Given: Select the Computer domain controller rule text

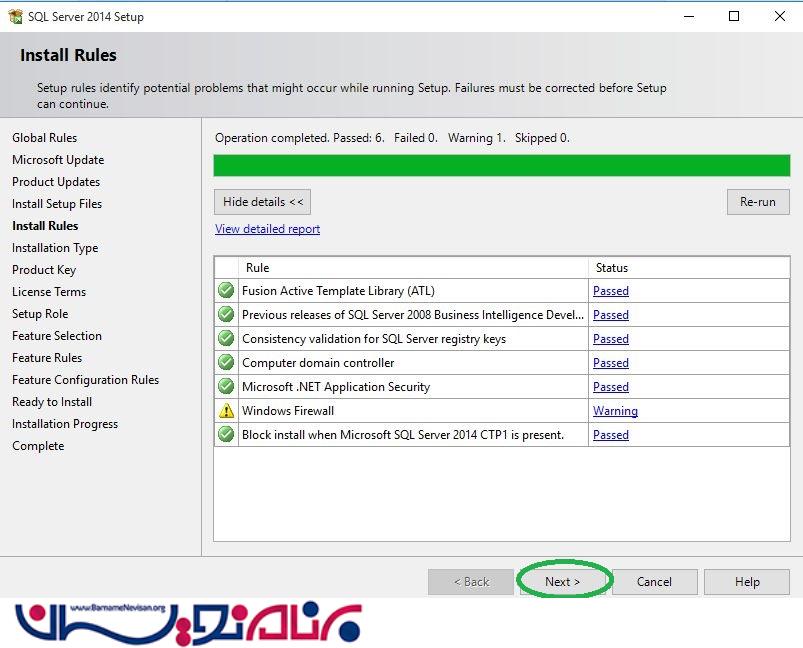Looking at the screenshot, I should [318, 363].
